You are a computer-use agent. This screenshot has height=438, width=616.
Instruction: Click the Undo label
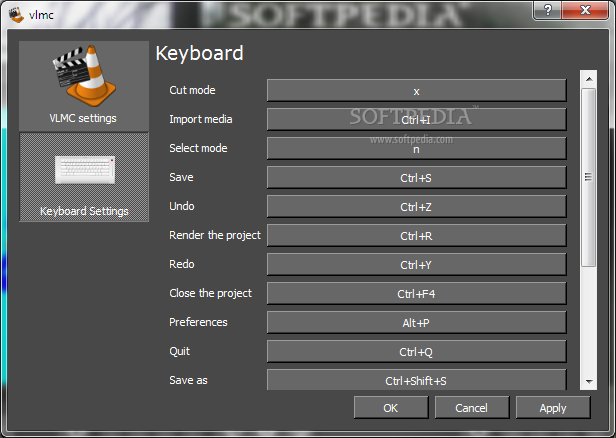(x=182, y=206)
